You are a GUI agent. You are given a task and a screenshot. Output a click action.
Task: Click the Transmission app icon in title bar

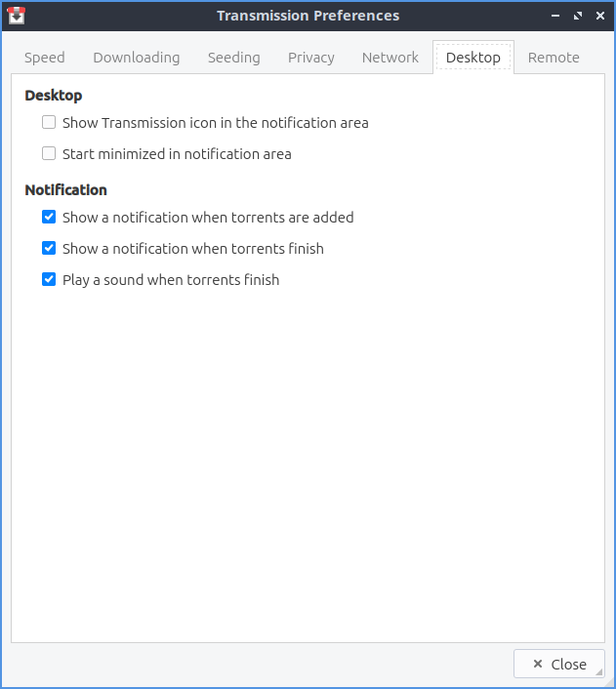tap(16, 16)
